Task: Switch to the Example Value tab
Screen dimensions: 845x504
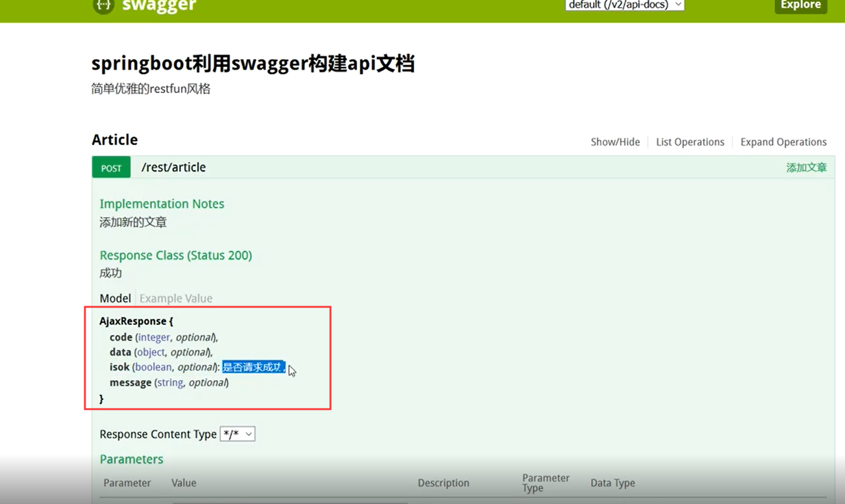Action: pyautogui.click(x=176, y=298)
